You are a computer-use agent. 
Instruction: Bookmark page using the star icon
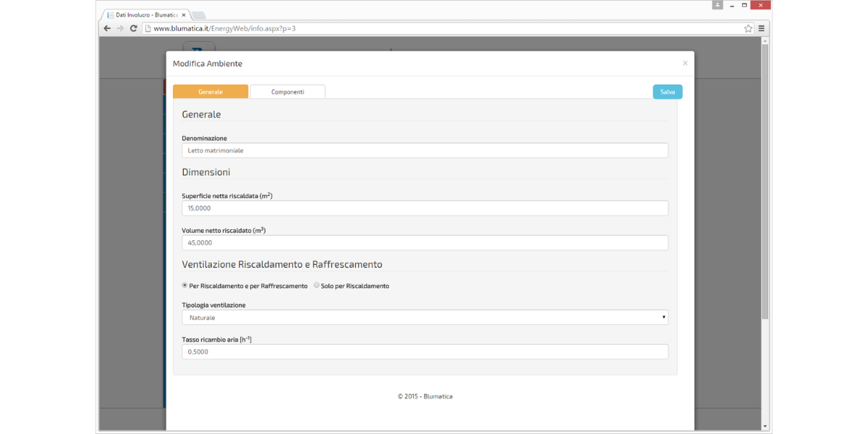748,28
